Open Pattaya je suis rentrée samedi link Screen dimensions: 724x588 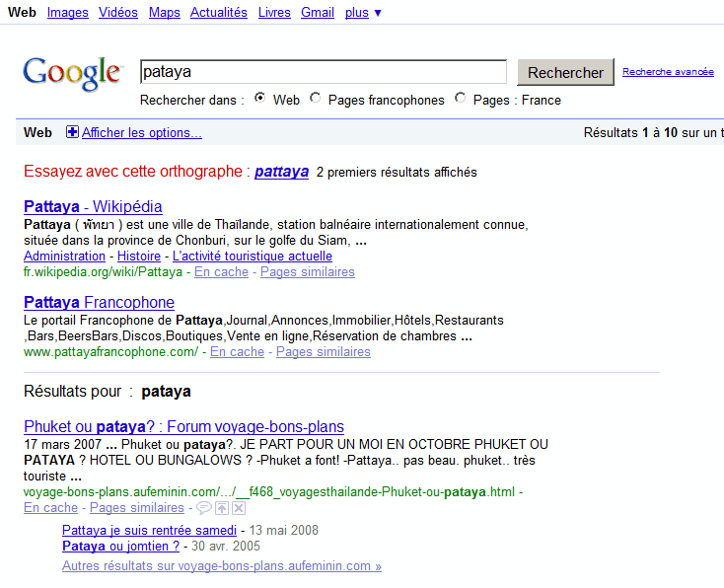coord(149,530)
